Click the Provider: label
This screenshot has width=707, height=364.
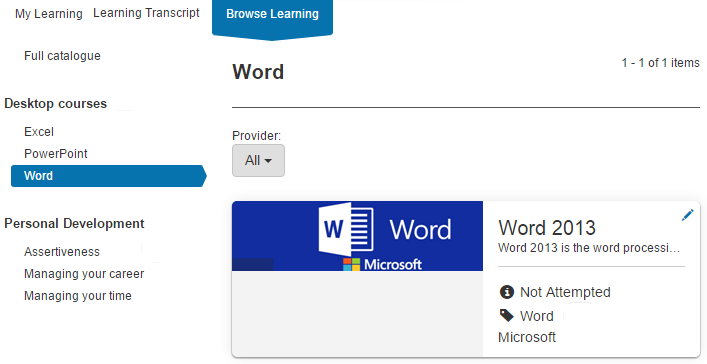257,136
